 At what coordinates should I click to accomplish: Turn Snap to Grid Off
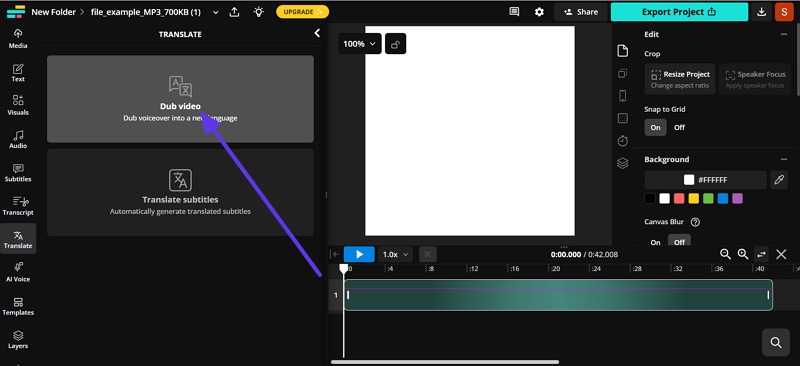click(x=680, y=128)
